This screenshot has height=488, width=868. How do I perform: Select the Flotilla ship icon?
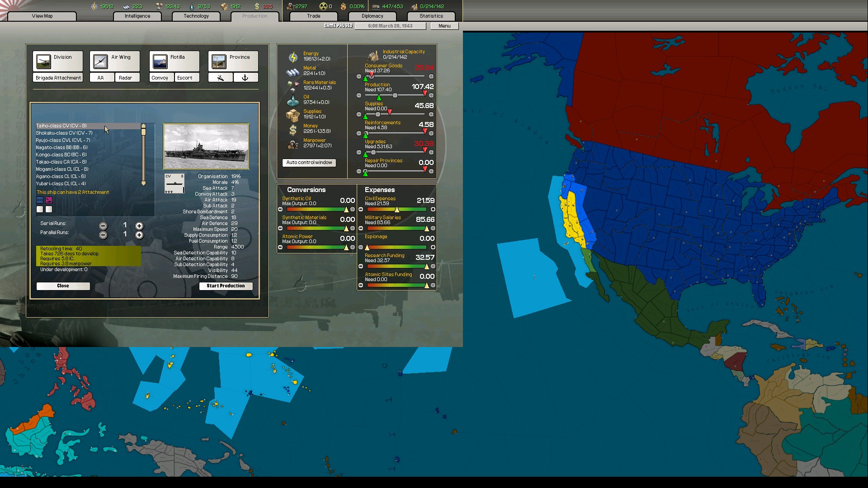pos(160,61)
